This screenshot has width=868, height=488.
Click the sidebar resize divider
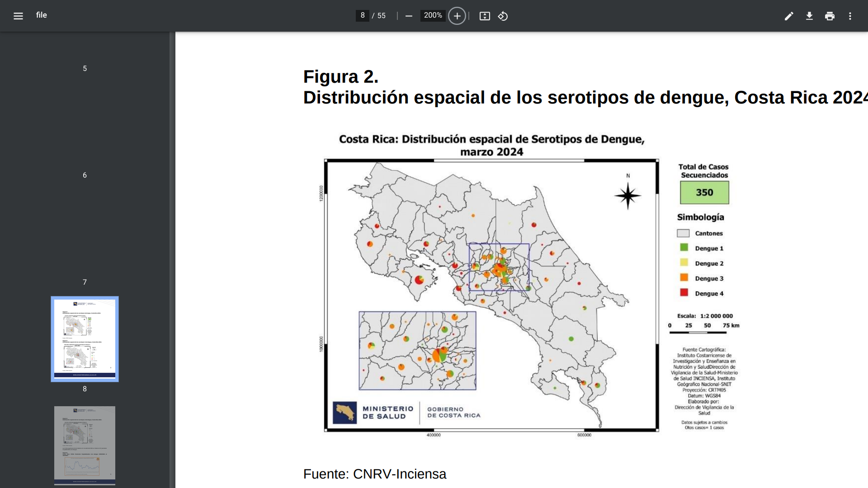pos(172,260)
